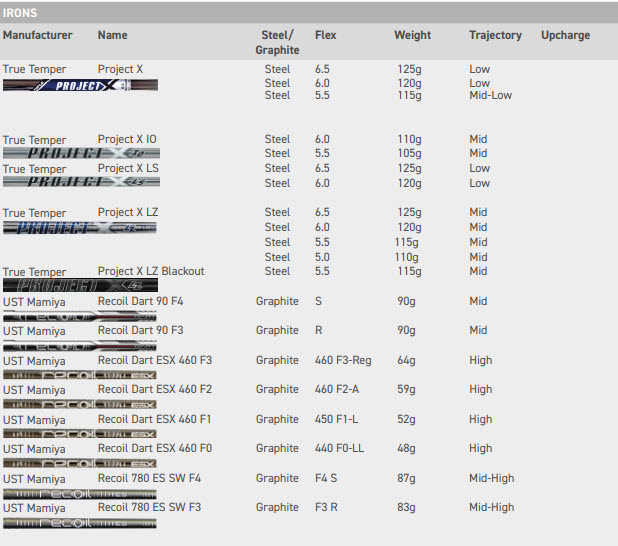Click the Project X LZ name text
The width and height of the screenshot is (618, 546).
128,213
